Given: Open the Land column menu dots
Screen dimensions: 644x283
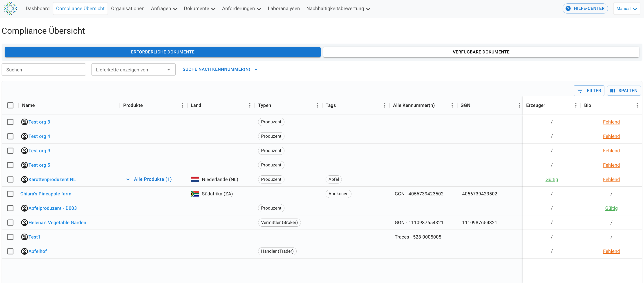Looking at the screenshot, I should click(250, 105).
